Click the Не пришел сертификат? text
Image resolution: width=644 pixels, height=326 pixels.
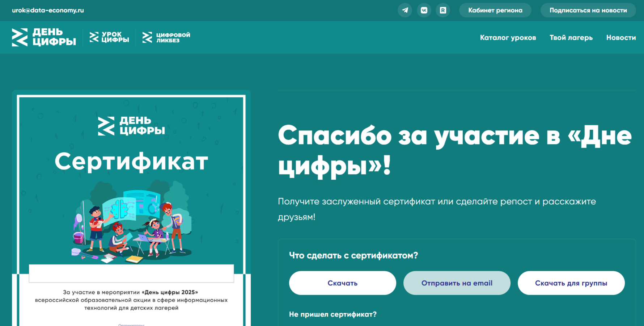[333, 314]
